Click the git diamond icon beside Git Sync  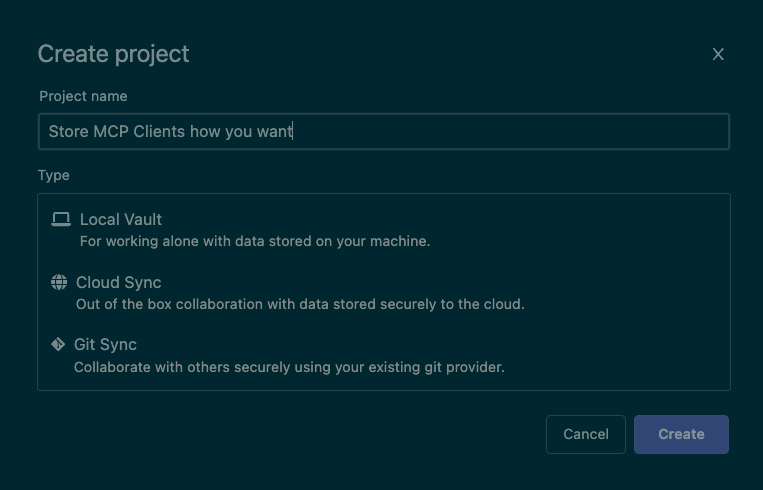click(58, 344)
